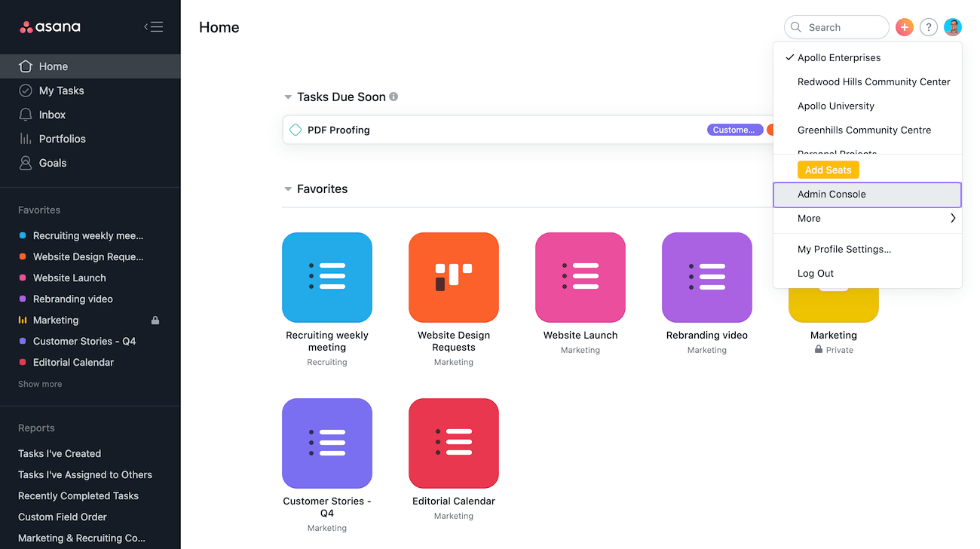
Task: Open My Tasks in the sidebar
Action: 90,90
